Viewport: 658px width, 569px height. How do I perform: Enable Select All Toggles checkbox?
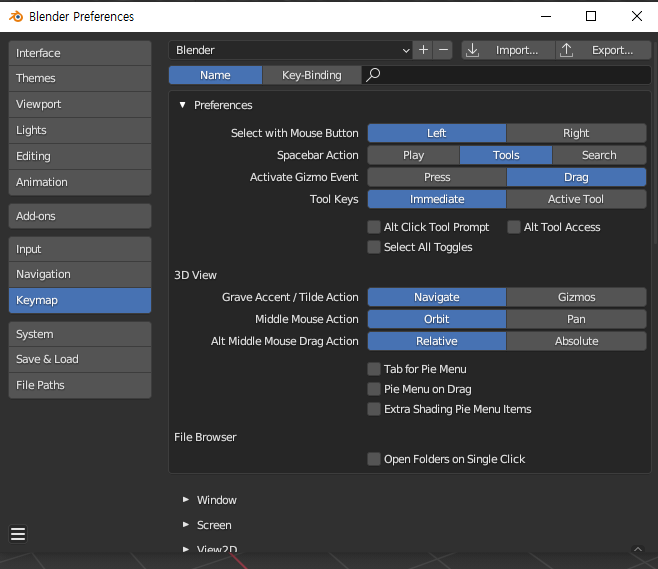373,247
